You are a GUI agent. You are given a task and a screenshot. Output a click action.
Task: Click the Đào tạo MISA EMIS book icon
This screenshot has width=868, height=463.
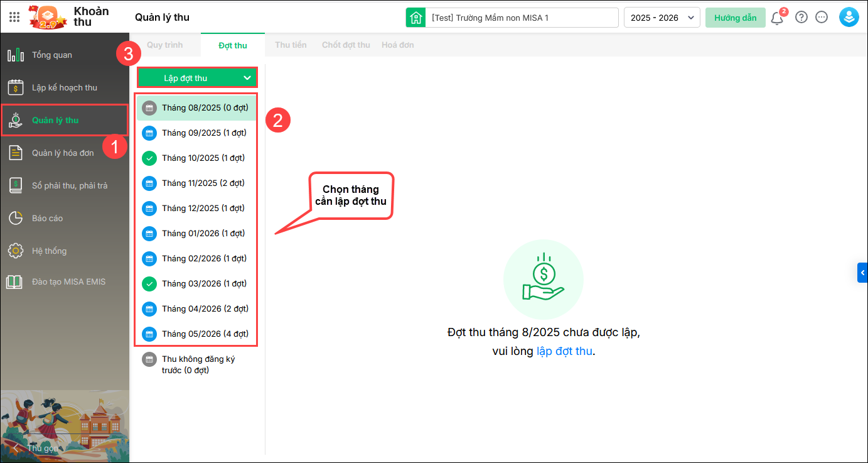14,282
